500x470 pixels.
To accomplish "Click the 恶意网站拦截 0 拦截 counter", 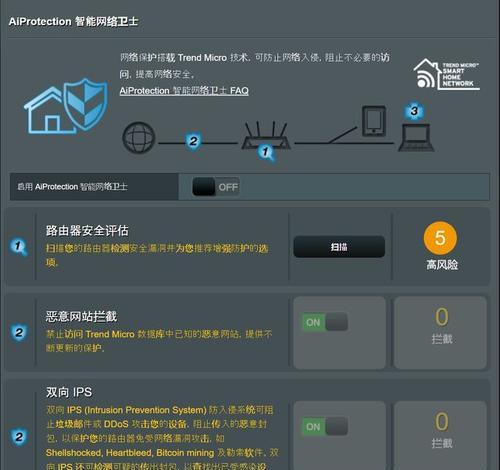I will tap(441, 332).
